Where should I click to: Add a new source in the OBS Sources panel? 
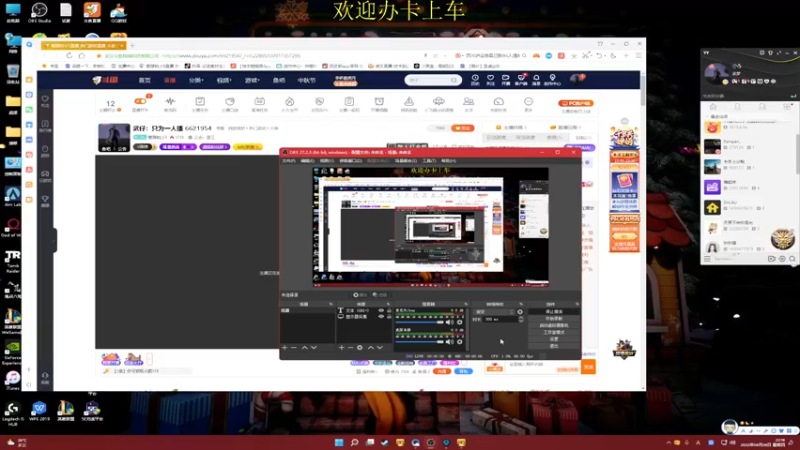tap(341, 347)
